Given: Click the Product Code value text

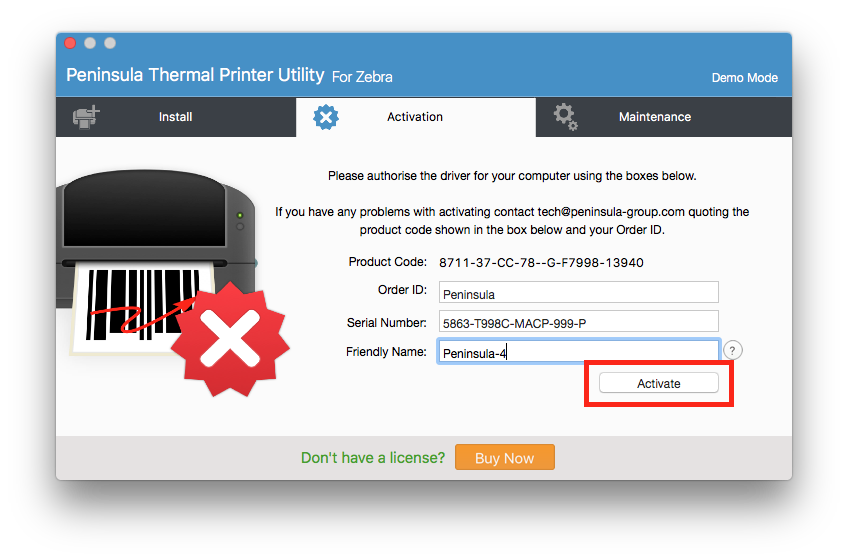Looking at the screenshot, I should tap(541, 263).
